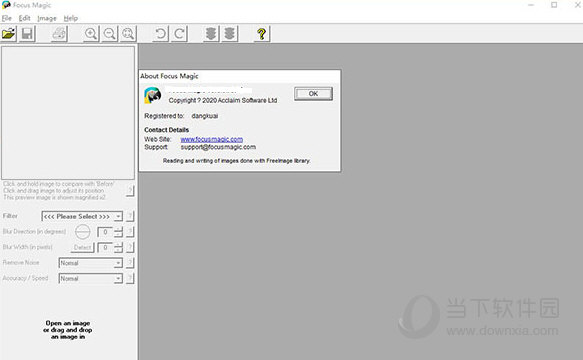The height and width of the screenshot is (360, 583).
Task: Click the Blur Width spinner arrows
Action: (118, 247)
